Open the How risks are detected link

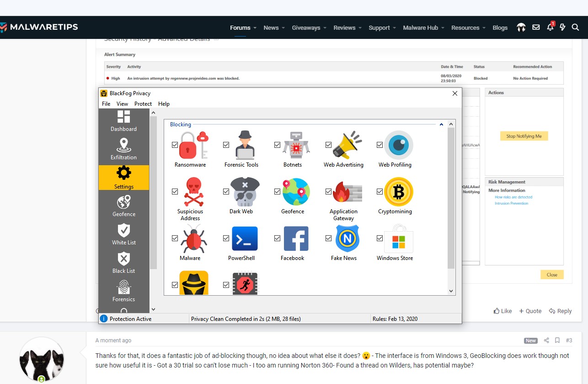tap(513, 197)
